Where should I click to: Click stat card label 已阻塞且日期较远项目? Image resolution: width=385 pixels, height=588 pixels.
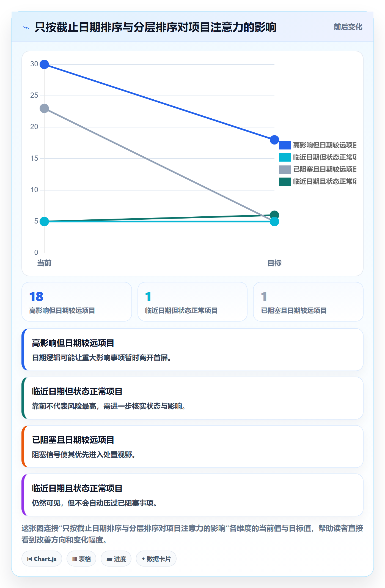(294, 311)
